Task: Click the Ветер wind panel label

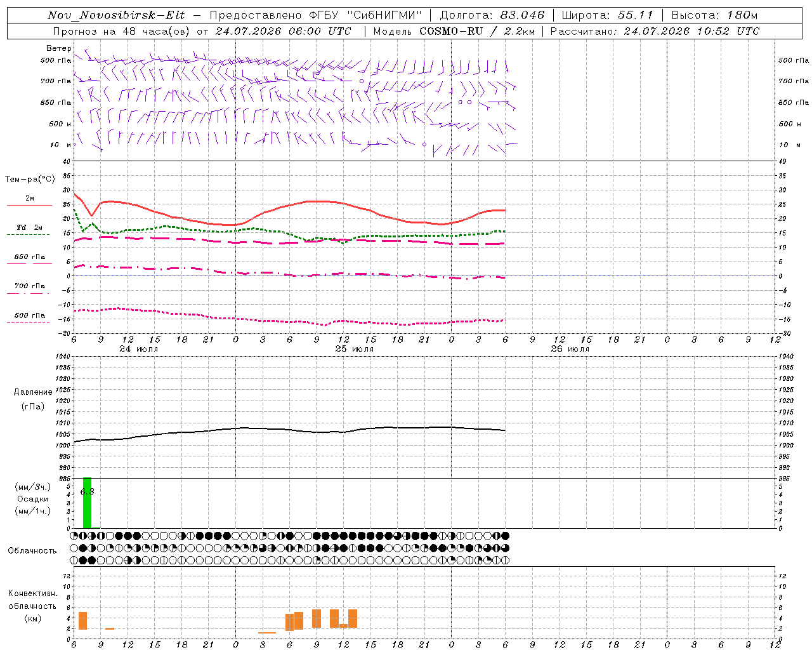Action: pyautogui.click(x=59, y=48)
